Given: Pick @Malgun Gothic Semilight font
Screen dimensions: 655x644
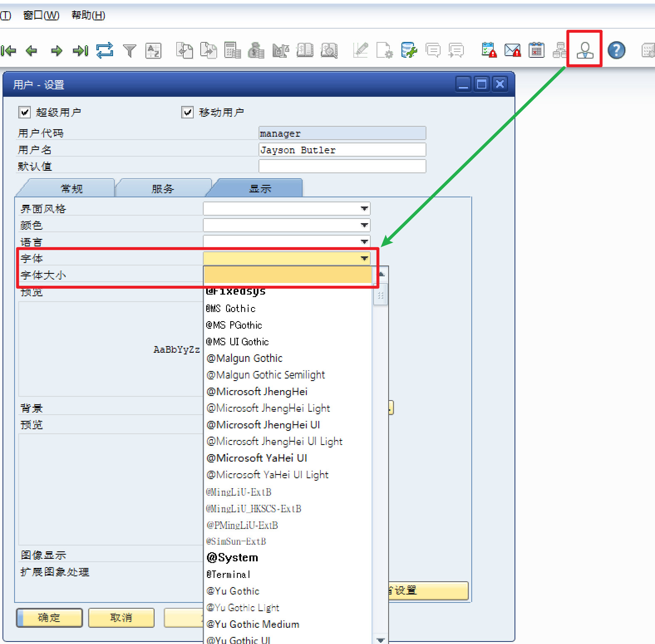Looking at the screenshot, I should click(287, 375).
